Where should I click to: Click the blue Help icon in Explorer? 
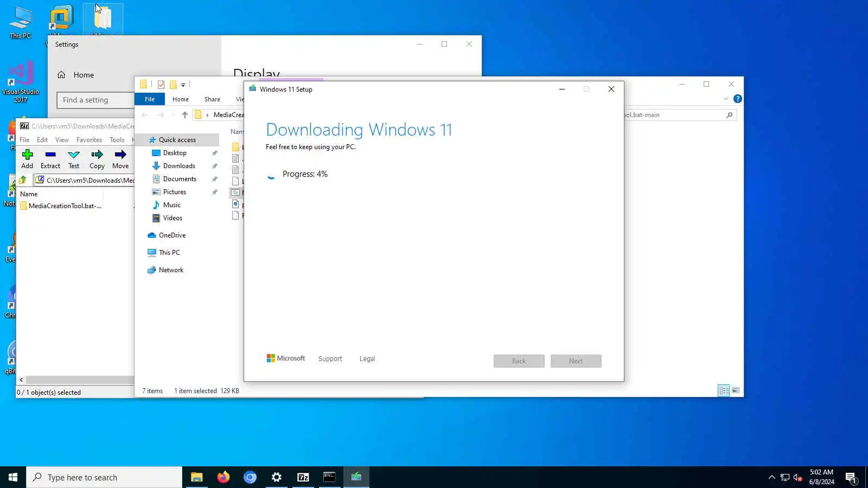coord(738,99)
